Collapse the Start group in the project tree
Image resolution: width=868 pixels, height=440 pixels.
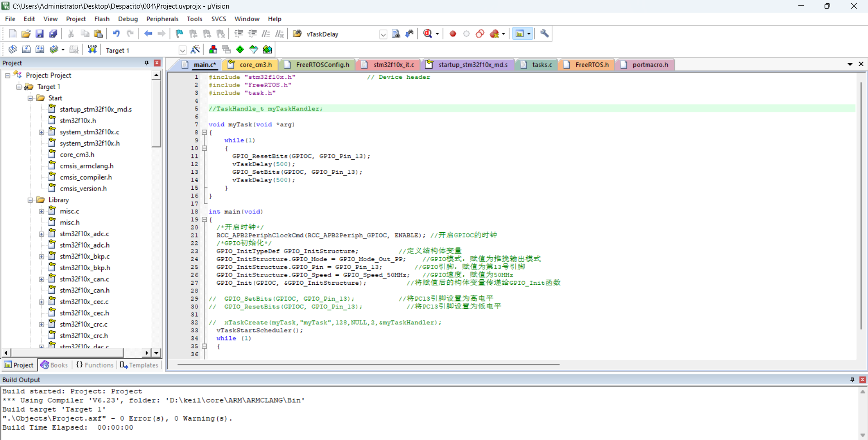click(30, 98)
